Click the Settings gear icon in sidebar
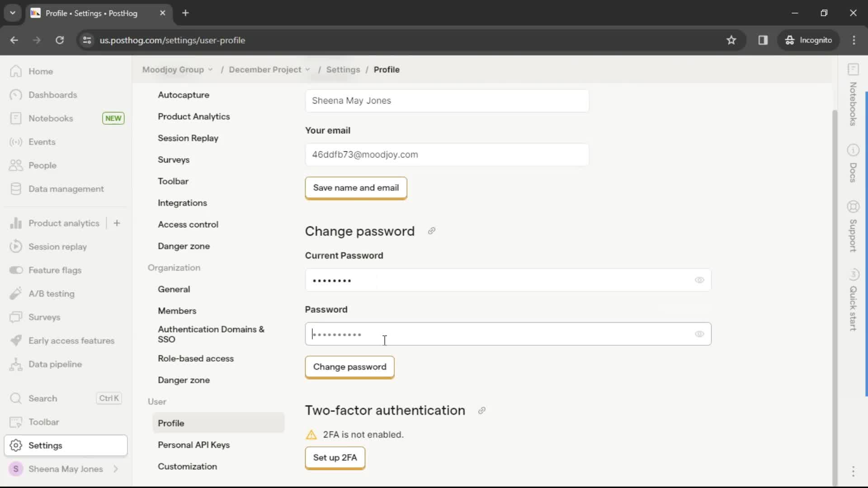868x488 pixels. (16, 446)
